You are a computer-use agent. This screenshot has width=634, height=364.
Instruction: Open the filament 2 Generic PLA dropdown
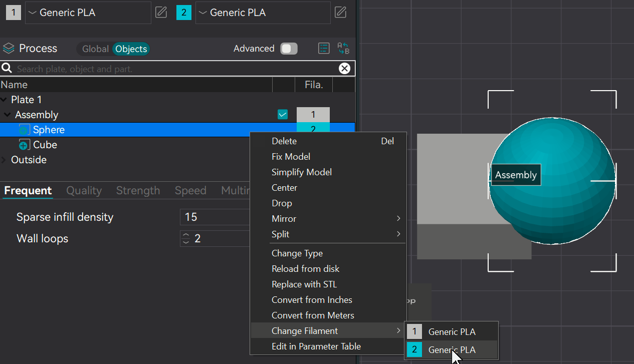(263, 13)
